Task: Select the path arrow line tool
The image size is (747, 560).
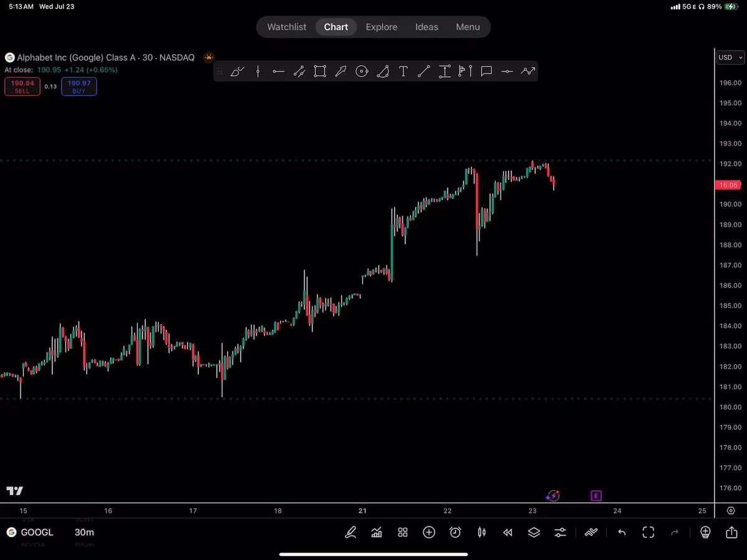Action: [x=528, y=72]
